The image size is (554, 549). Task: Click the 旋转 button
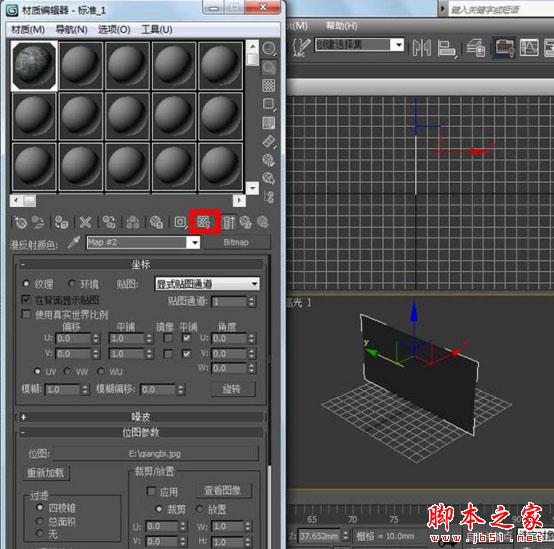(233, 389)
